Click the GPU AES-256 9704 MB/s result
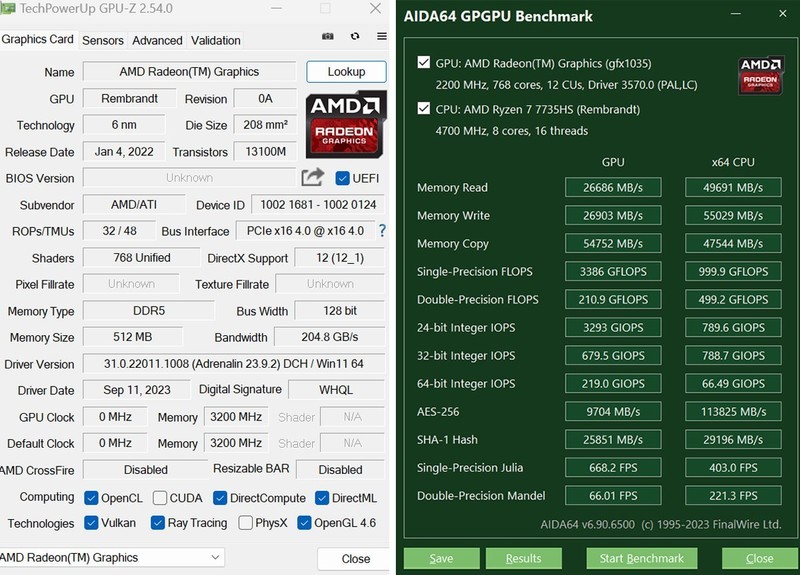Screen dimensions: 800x575 coord(613,412)
